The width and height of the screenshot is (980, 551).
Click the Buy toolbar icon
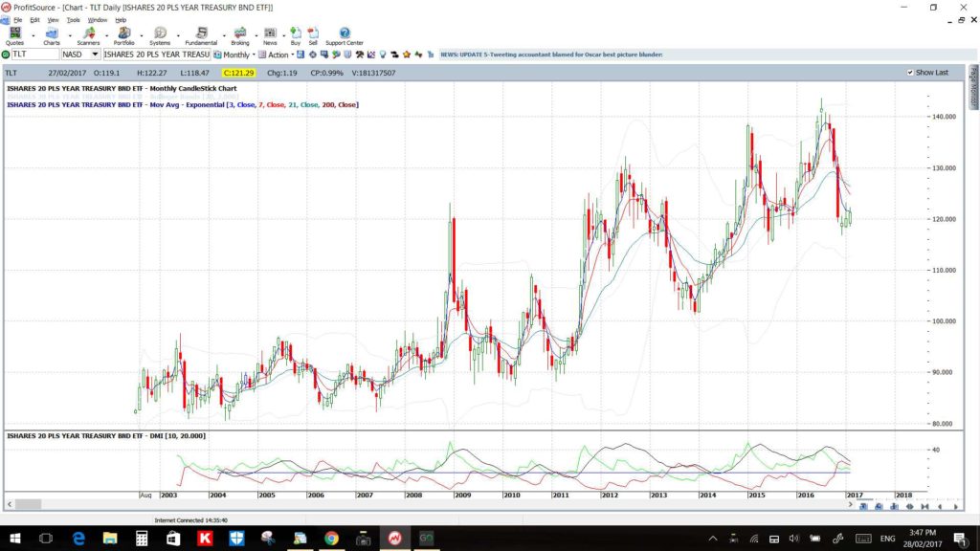tap(295, 37)
